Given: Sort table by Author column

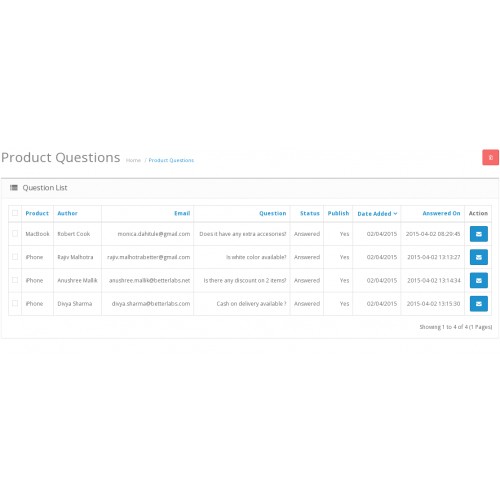Looking at the screenshot, I should coord(67,213).
